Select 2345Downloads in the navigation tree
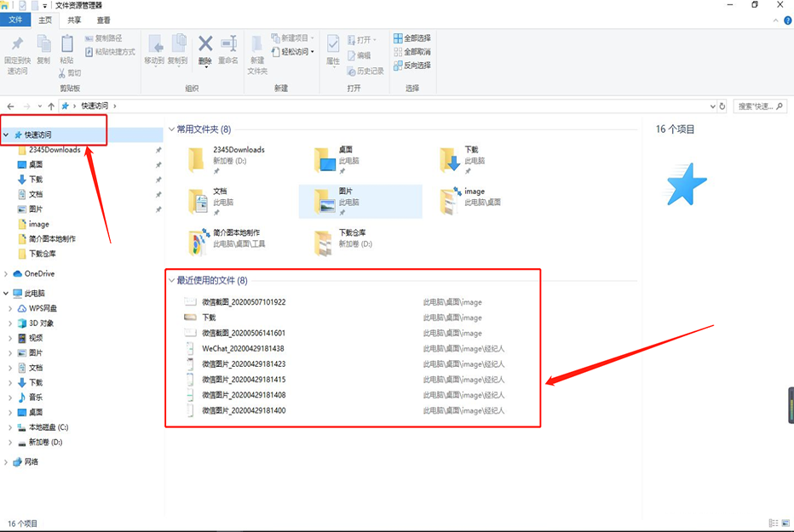794x532 pixels. pyautogui.click(x=55, y=150)
